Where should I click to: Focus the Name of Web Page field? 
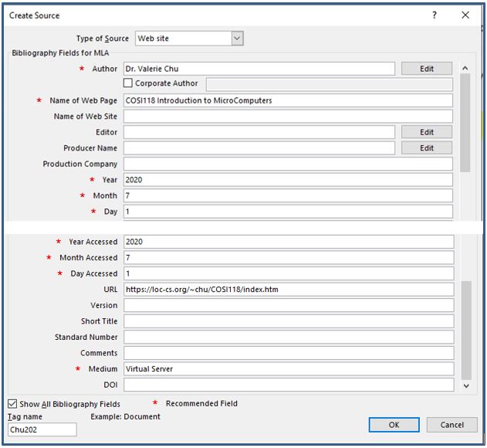pos(287,100)
